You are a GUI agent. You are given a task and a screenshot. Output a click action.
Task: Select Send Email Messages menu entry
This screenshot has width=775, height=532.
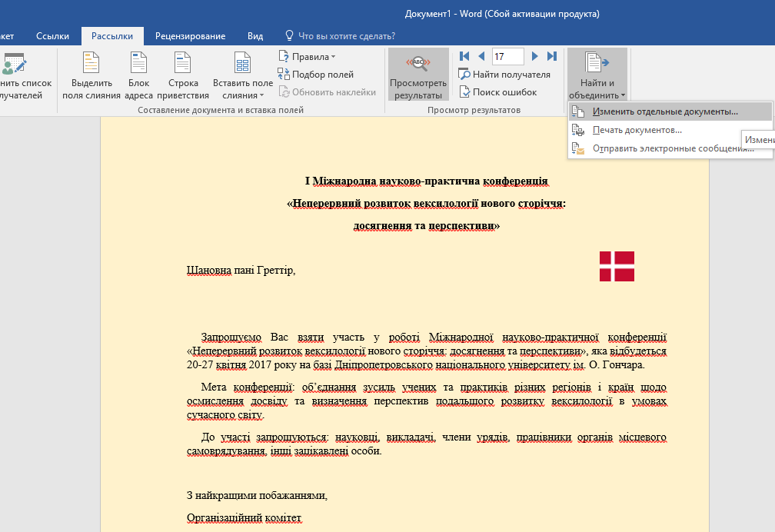[672, 148]
